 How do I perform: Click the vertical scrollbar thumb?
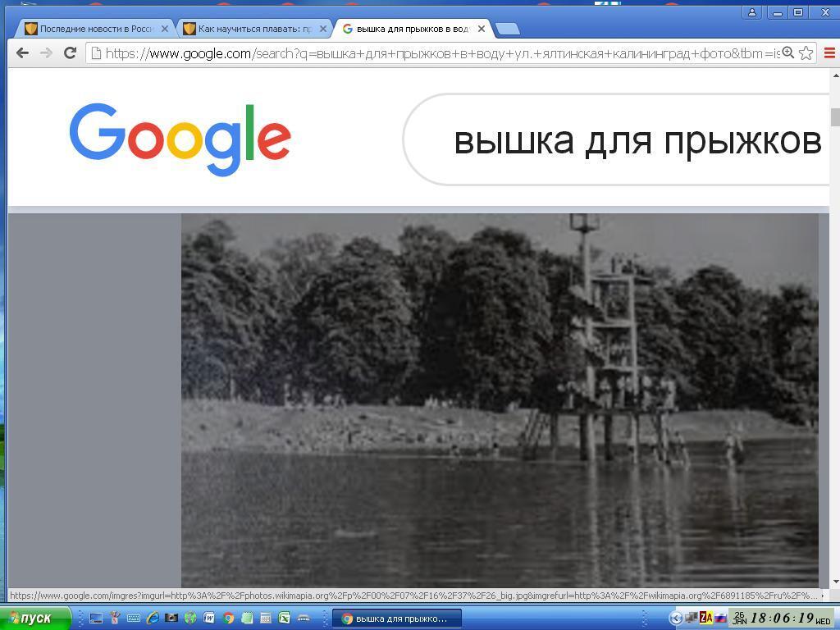(835, 116)
